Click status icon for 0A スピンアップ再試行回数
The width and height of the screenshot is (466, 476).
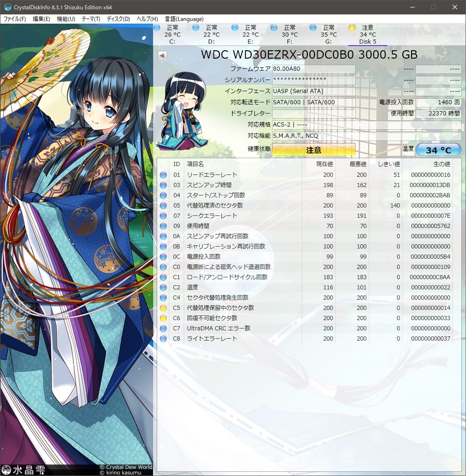coord(163,236)
